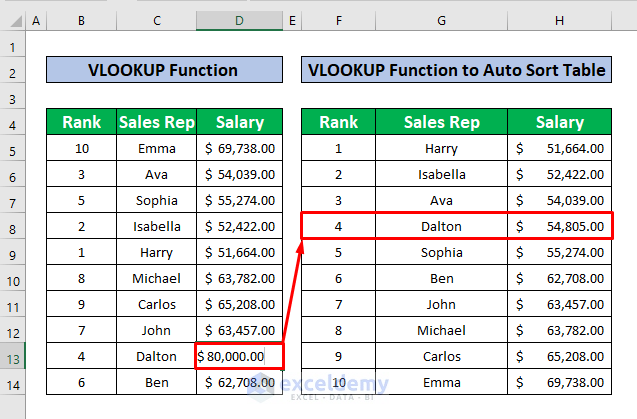Click the select-all corner triangle
Viewport: 637px width, 419px height.
tap(12, 20)
